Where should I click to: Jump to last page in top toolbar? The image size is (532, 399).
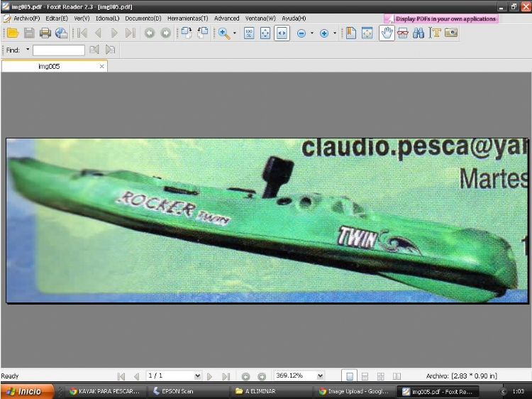pos(131,33)
